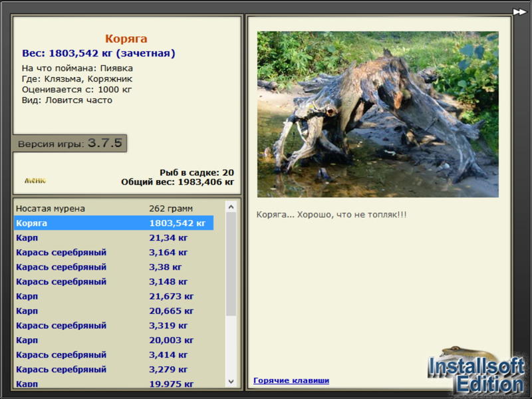Select the Карась серебряный 3,164 кг row

[x=114, y=252]
